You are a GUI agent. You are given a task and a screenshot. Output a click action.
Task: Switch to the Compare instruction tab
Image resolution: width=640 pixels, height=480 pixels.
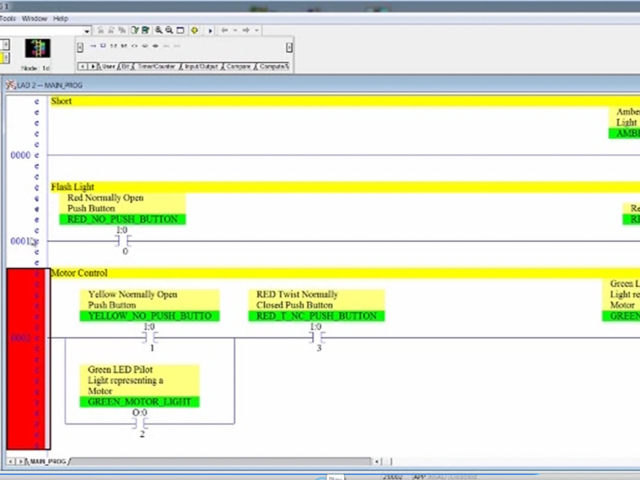click(238, 66)
